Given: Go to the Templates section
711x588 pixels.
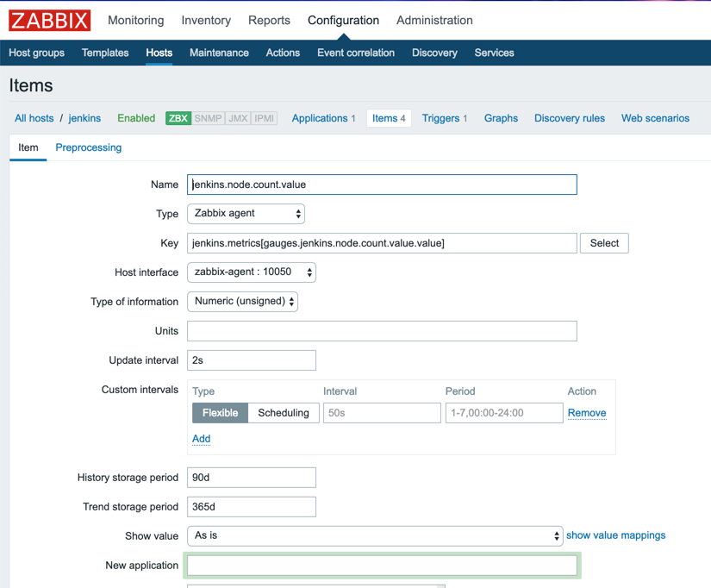Looking at the screenshot, I should (x=104, y=53).
